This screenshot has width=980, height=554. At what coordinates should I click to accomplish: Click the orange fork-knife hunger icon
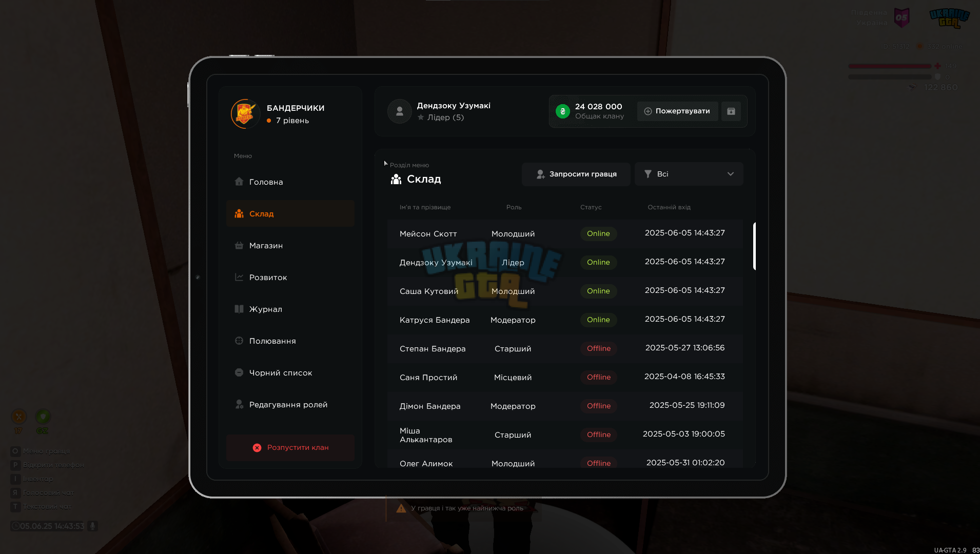coord(19,417)
